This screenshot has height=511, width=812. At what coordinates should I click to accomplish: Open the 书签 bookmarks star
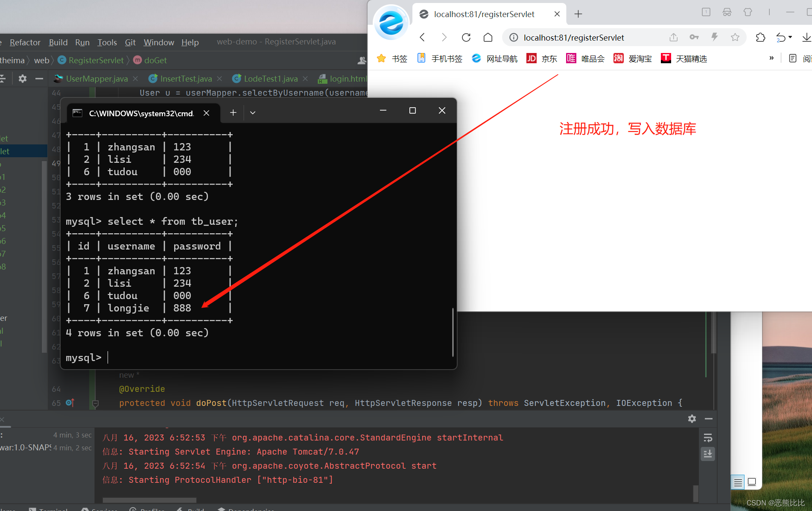point(392,59)
